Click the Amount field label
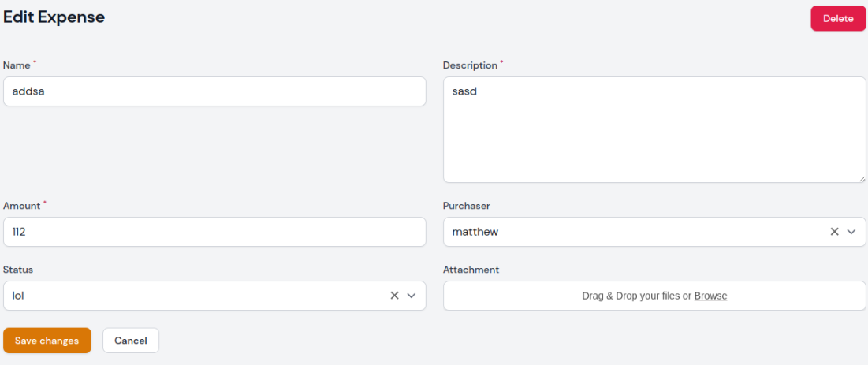The height and width of the screenshot is (365, 868). coord(21,206)
